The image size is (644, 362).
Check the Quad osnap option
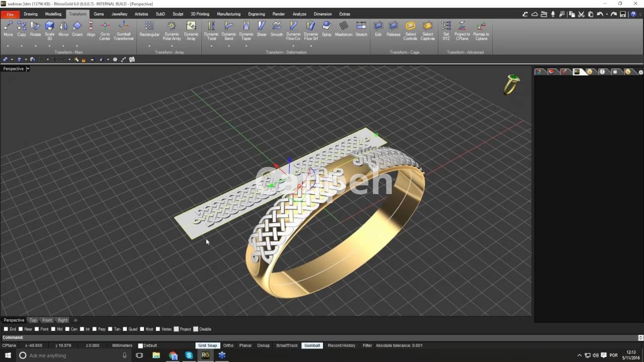point(125,329)
